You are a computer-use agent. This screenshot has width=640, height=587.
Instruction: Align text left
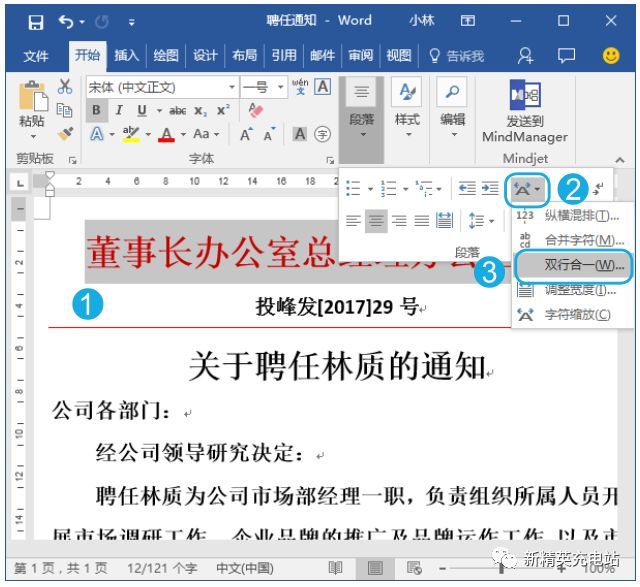click(353, 221)
